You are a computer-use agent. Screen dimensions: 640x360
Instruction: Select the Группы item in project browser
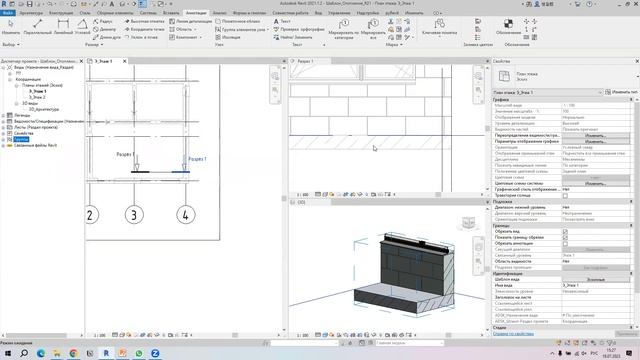(x=21, y=140)
